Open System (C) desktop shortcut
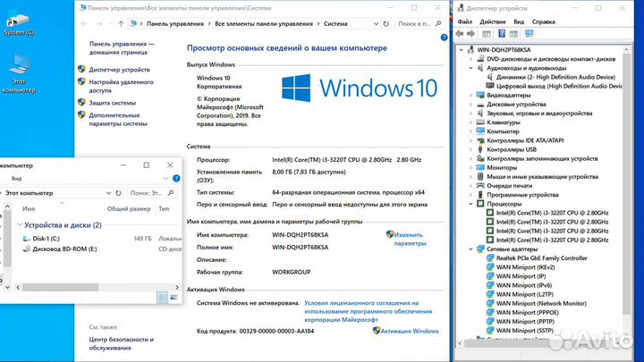This screenshot has width=644, height=362. click(19, 23)
